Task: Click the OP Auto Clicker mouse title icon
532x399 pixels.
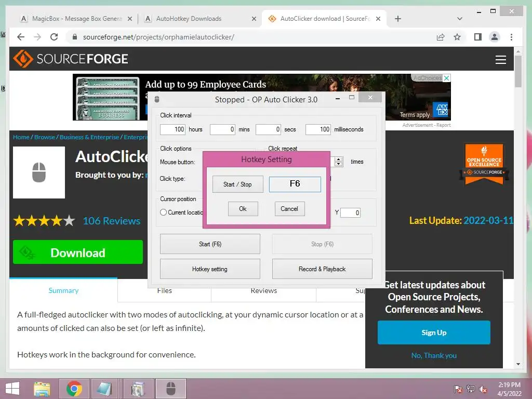Action: click(157, 99)
